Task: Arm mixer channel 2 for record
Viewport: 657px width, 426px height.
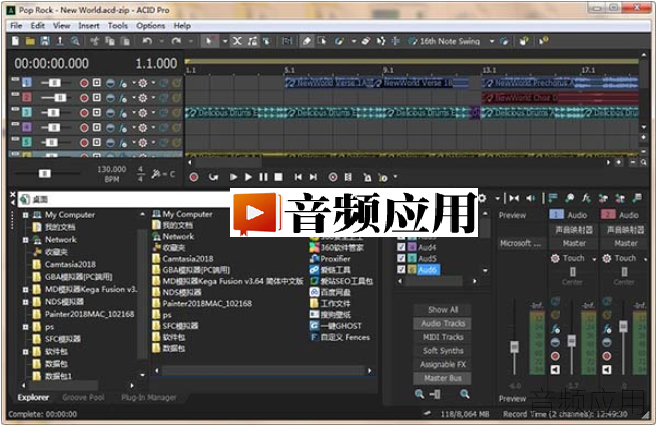Action: point(607,356)
